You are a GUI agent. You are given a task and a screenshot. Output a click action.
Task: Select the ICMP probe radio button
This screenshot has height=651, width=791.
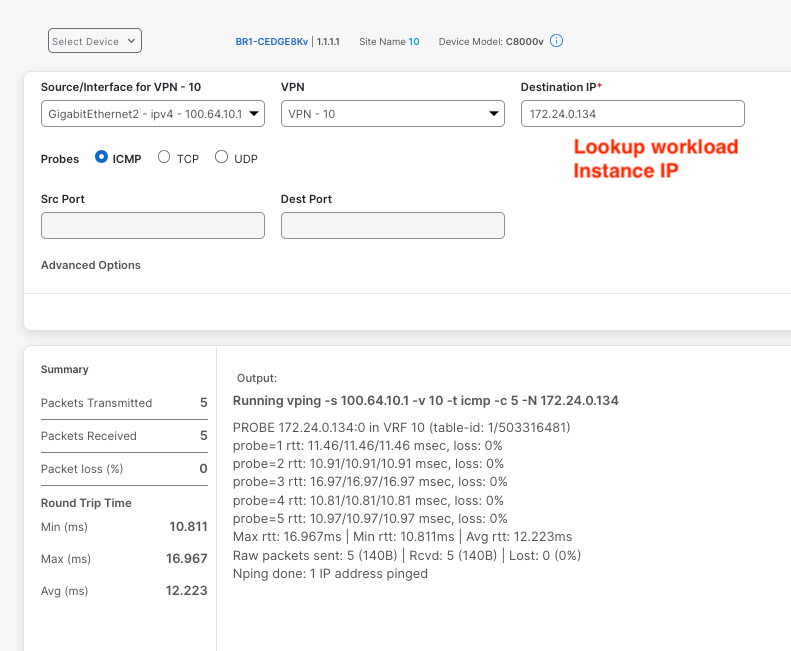101,158
